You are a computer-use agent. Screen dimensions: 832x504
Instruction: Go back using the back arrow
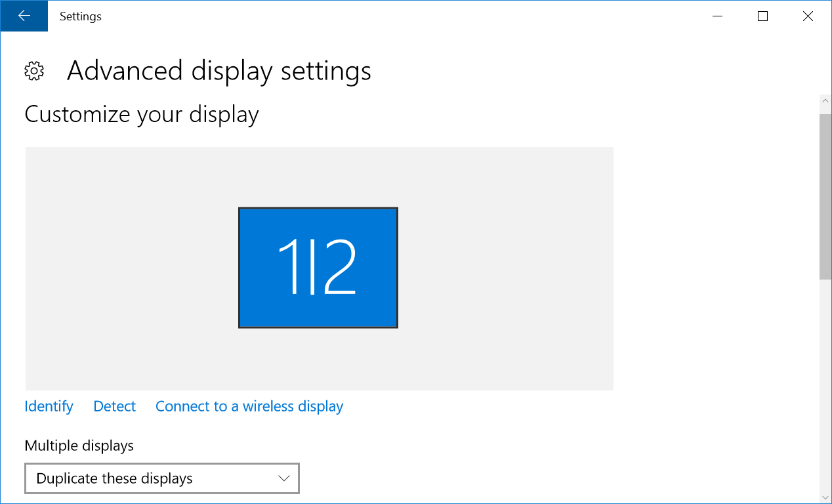coord(24,16)
